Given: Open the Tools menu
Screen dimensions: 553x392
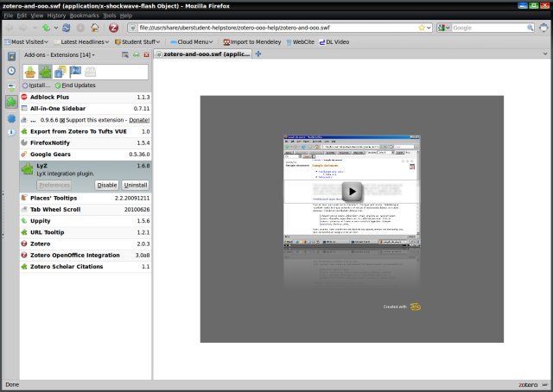Looking at the screenshot, I should tap(110, 16).
